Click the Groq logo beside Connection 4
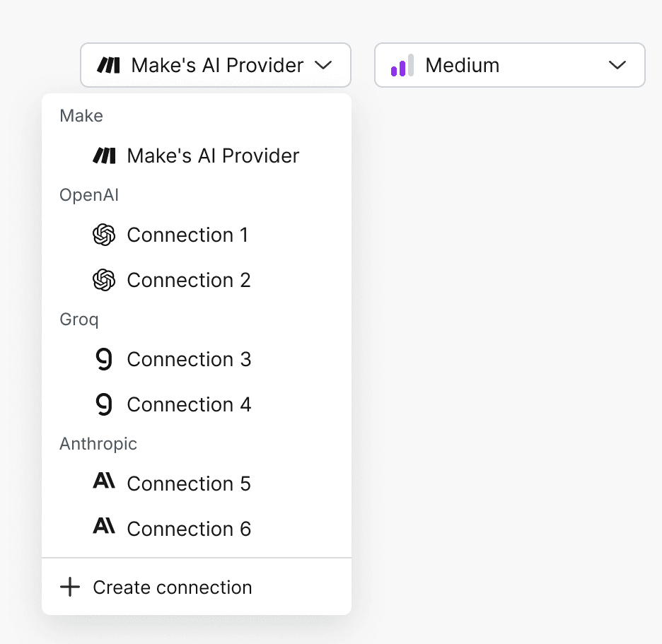 (x=104, y=404)
